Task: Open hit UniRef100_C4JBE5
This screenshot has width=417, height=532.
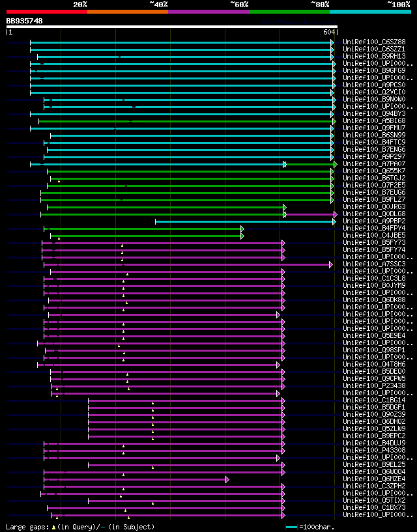Action: [x=374, y=236]
